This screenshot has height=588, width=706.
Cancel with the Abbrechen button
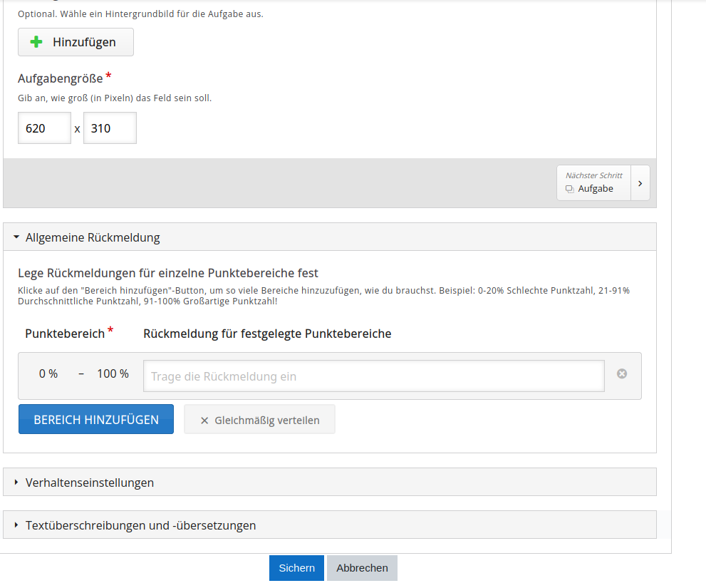point(362,568)
